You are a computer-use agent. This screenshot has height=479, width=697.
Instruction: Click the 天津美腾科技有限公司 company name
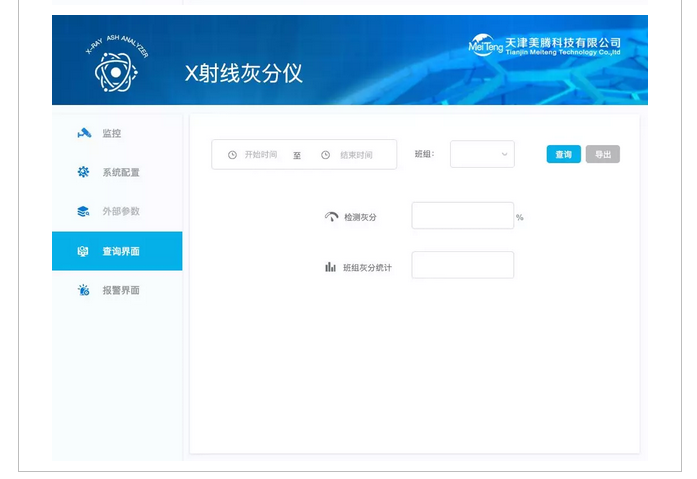click(x=563, y=43)
